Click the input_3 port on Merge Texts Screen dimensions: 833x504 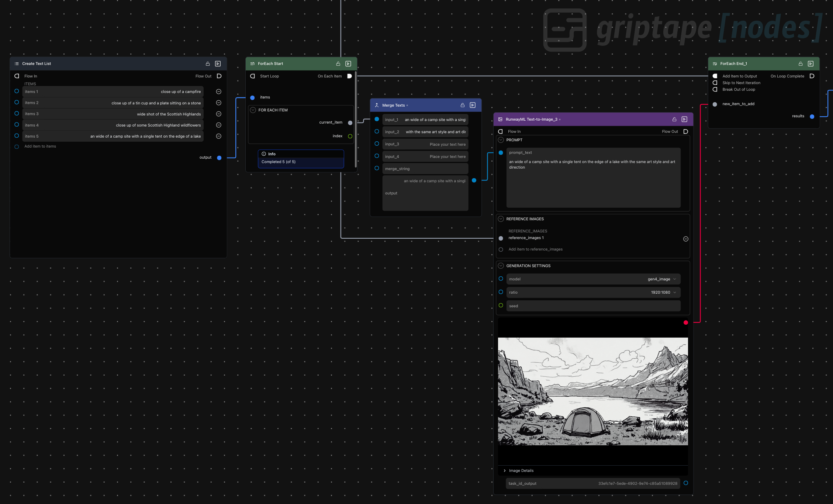(377, 144)
